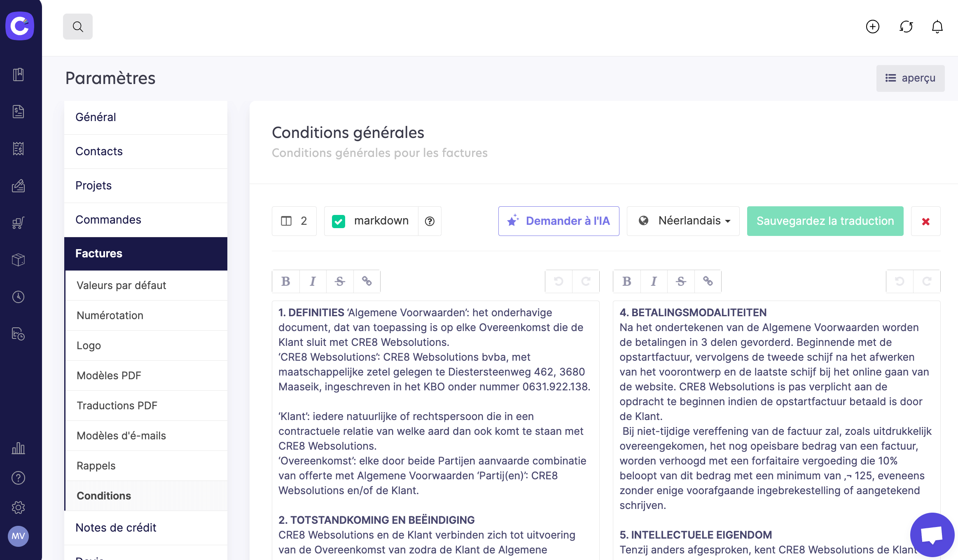The height and width of the screenshot is (560, 958).
Task: Open the products box sidebar icon
Action: pyautogui.click(x=19, y=260)
